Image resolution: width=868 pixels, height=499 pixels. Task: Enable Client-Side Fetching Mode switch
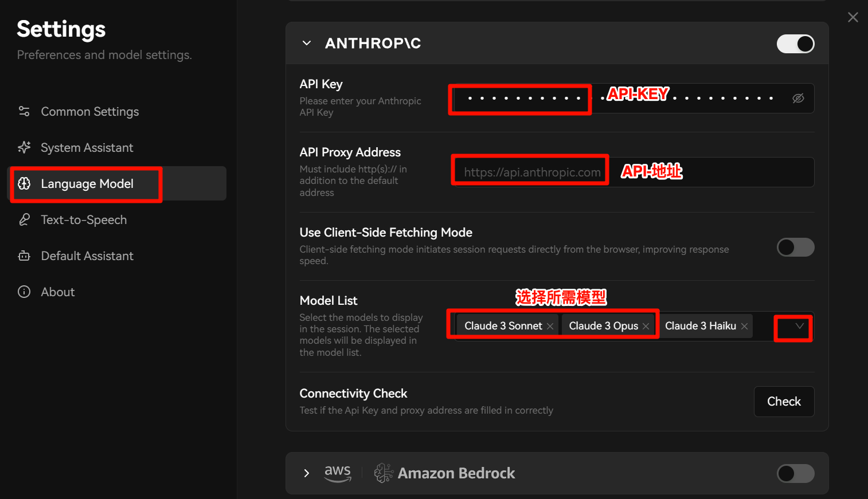[x=796, y=247]
